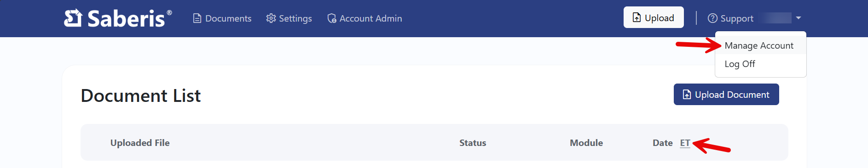
Task: Open the blurred username menu
Action: pyautogui.click(x=776, y=18)
